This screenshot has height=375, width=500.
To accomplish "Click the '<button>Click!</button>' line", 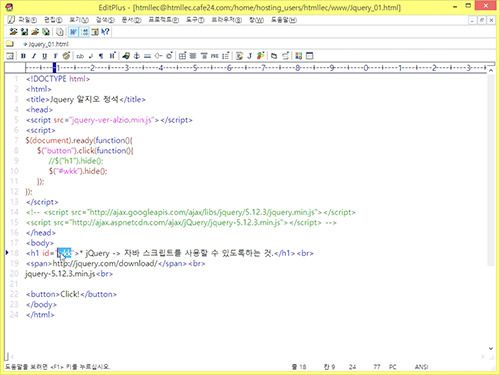I will click(x=71, y=294).
